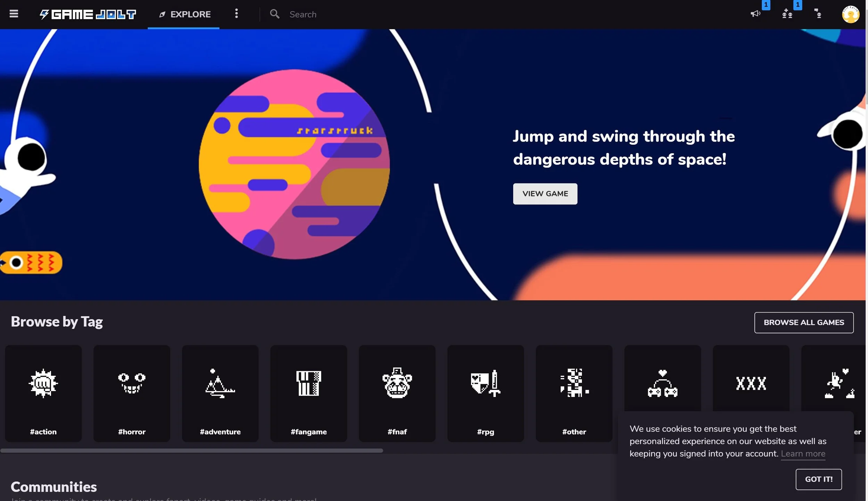Click the #fangame label text
The image size is (868, 501).
tap(309, 432)
